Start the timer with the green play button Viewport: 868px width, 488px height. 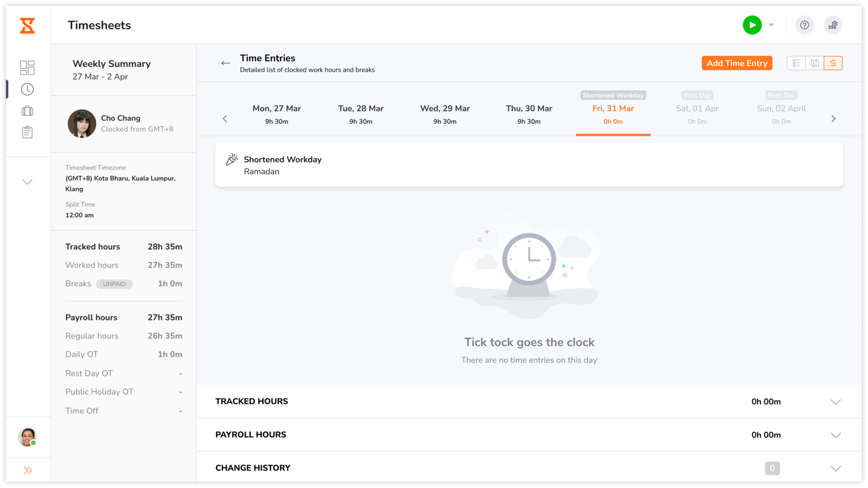pyautogui.click(x=752, y=25)
